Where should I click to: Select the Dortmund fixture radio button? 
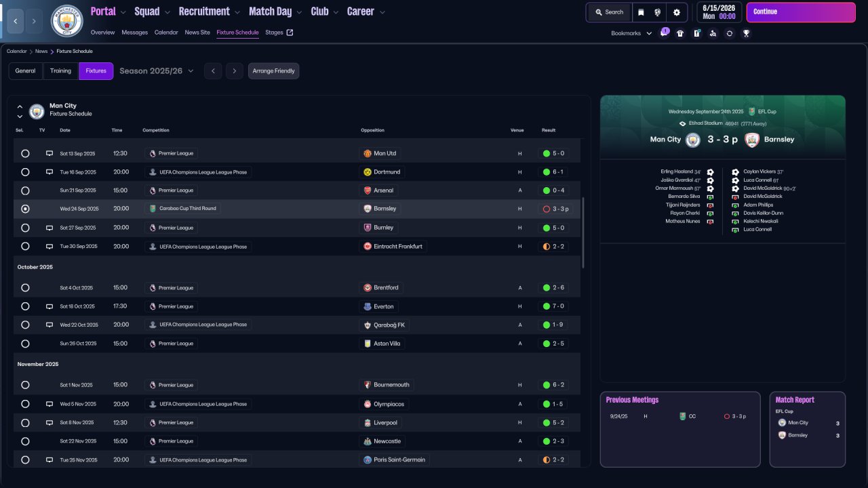(x=25, y=172)
